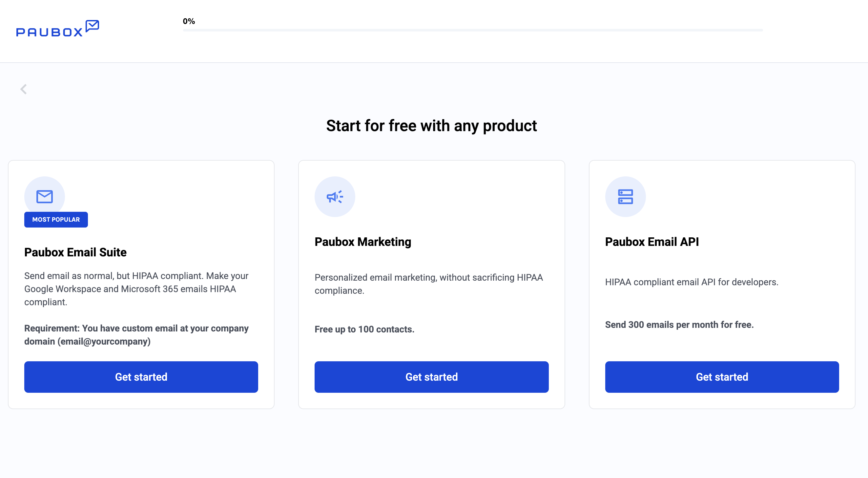Click the server icon for Email API
Viewport: 868px width, 478px height.
click(x=625, y=197)
